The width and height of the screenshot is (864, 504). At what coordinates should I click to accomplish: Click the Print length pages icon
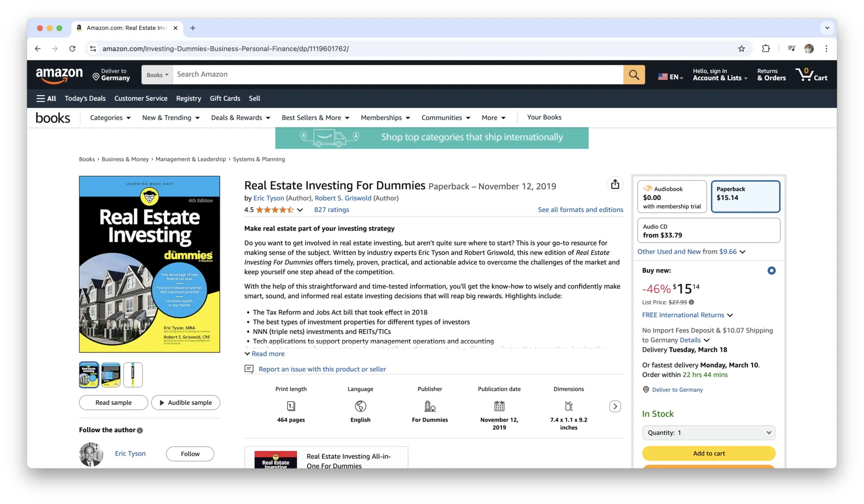[291, 406]
